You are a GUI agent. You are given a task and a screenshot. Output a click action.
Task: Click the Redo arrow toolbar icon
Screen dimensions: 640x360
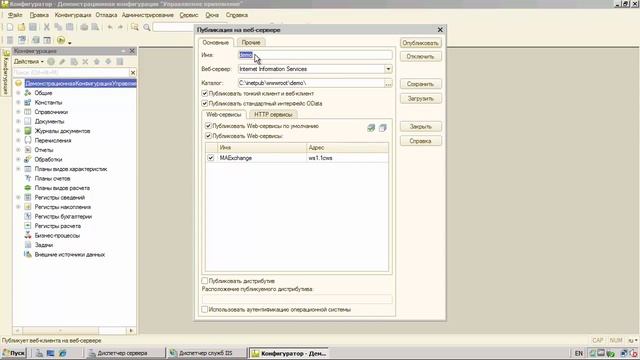pos(120,27)
